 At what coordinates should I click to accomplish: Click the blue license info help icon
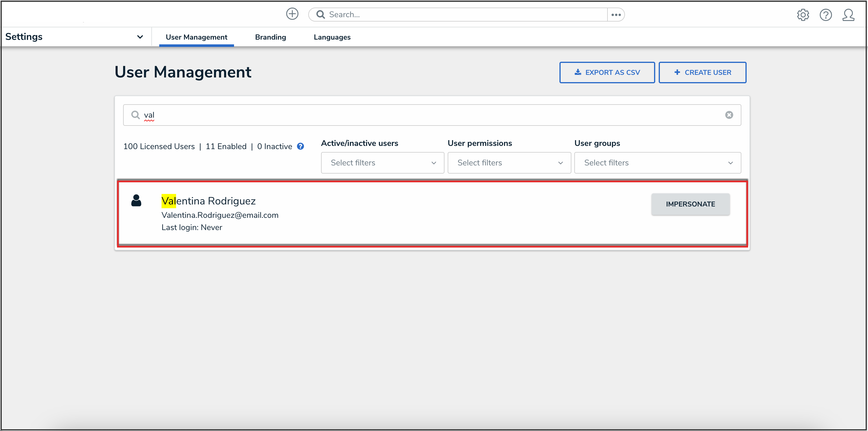pyautogui.click(x=300, y=146)
